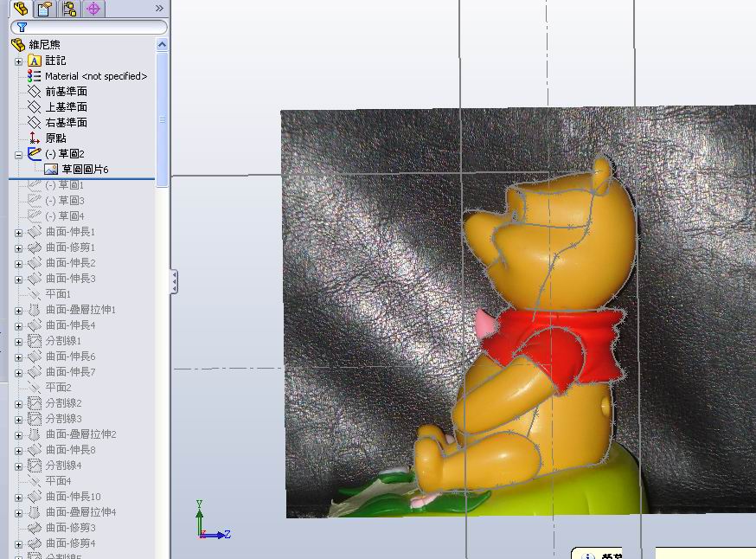Click the DimXpertManager crosshair icon
Viewport: 756px width, 559px height.
(x=93, y=9)
